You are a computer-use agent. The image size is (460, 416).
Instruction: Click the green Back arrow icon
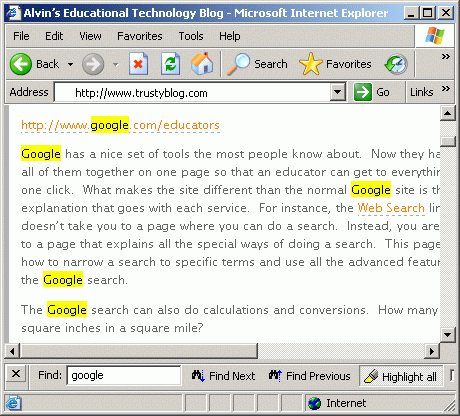pyautogui.click(x=21, y=64)
